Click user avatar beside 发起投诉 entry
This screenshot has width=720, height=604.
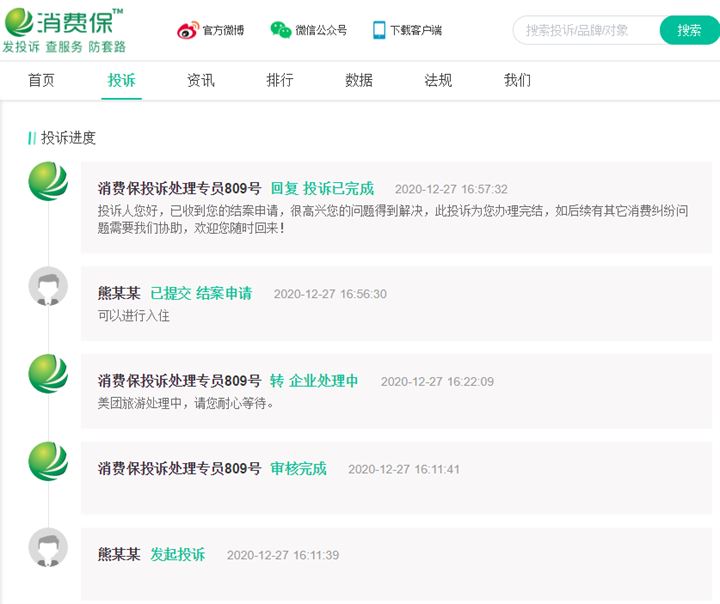pyautogui.click(x=48, y=548)
